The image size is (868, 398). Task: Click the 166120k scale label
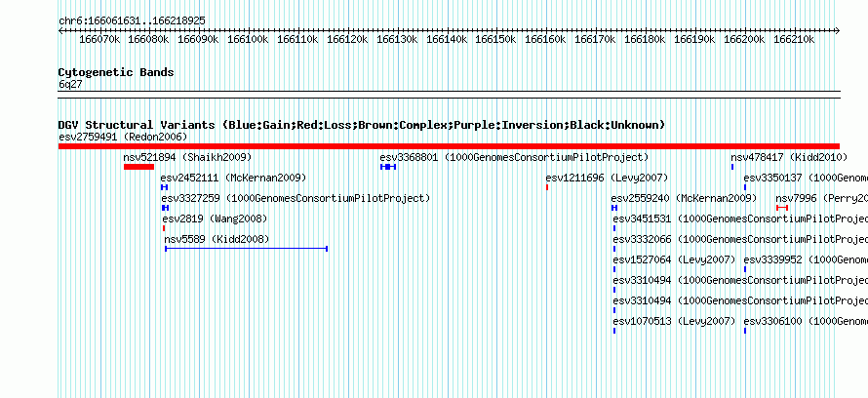pos(347,39)
